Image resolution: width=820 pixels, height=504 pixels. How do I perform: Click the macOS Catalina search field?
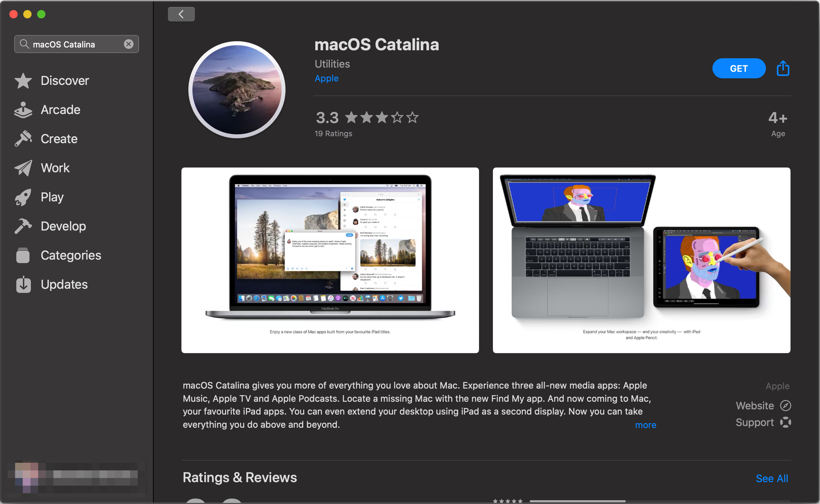(x=77, y=44)
